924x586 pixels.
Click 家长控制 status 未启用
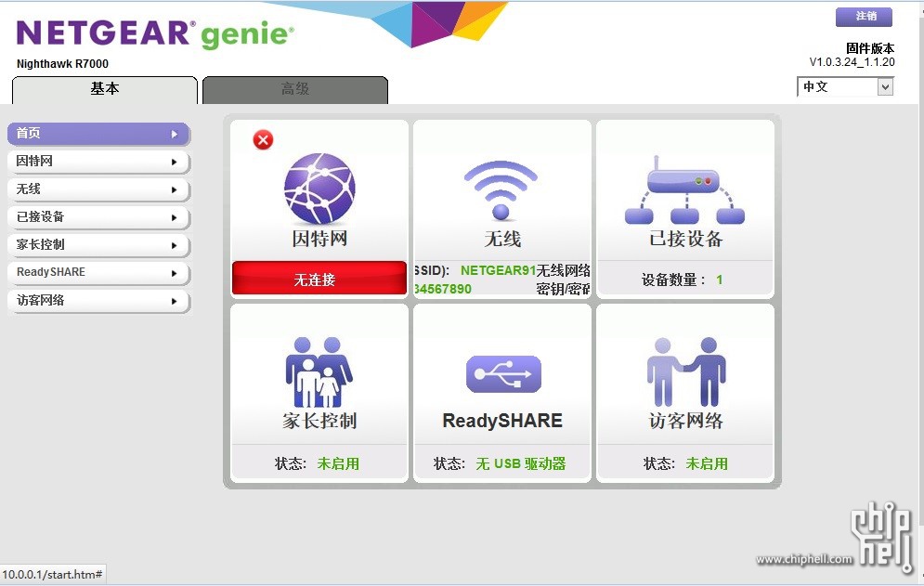click(x=338, y=464)
